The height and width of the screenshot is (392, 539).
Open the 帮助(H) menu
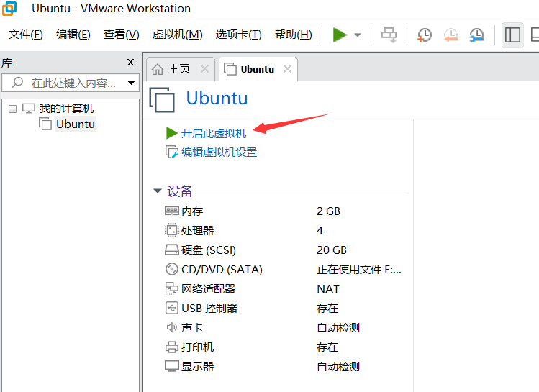(x=293, y=35)
